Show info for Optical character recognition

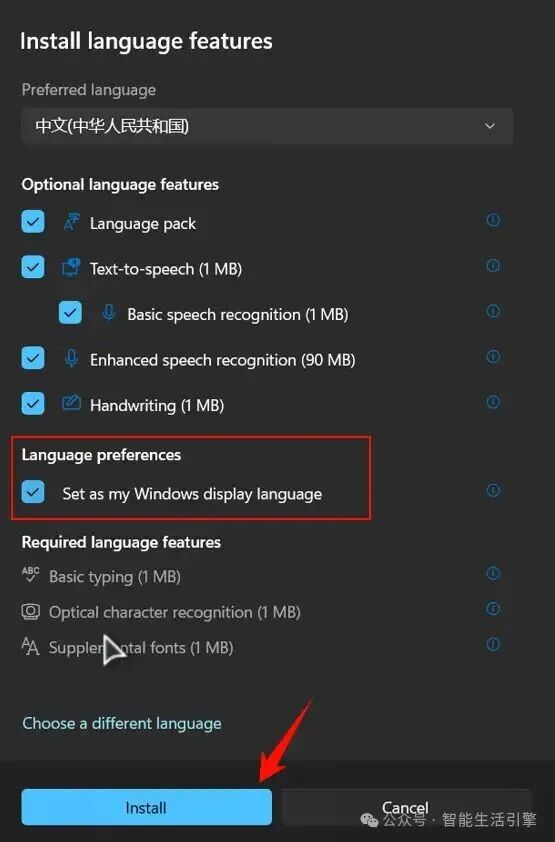point(493,608)
